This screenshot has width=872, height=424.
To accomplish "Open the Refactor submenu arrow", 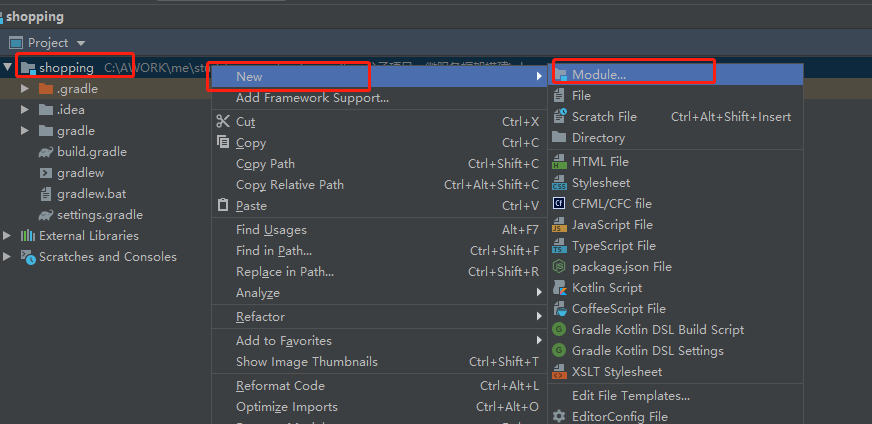I will click(539, 317).
